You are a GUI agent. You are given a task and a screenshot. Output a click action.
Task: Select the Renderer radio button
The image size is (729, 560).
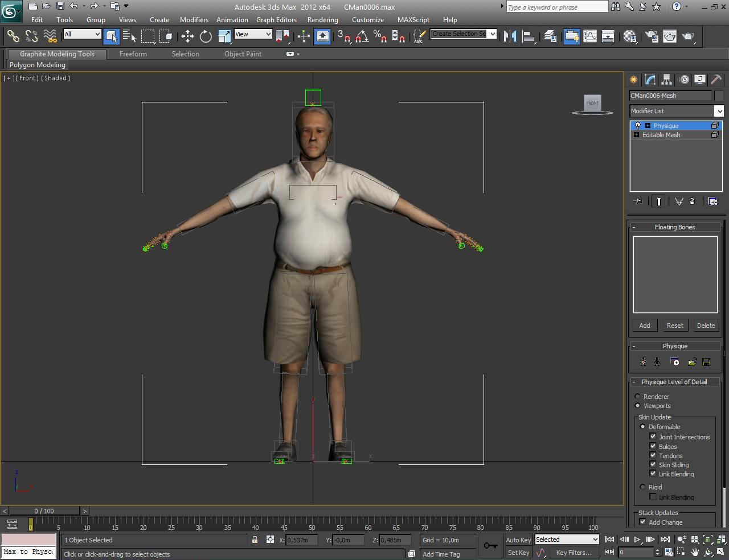click(638, 396)
